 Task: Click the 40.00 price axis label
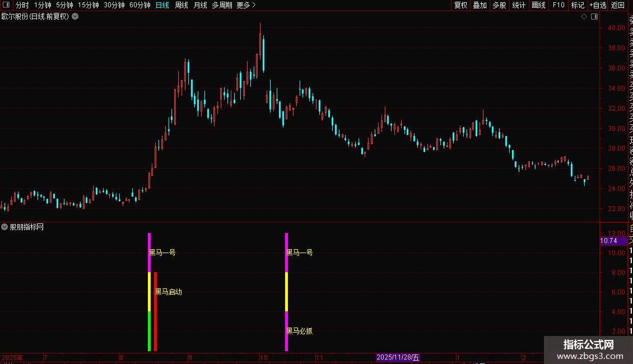[616, 28]
